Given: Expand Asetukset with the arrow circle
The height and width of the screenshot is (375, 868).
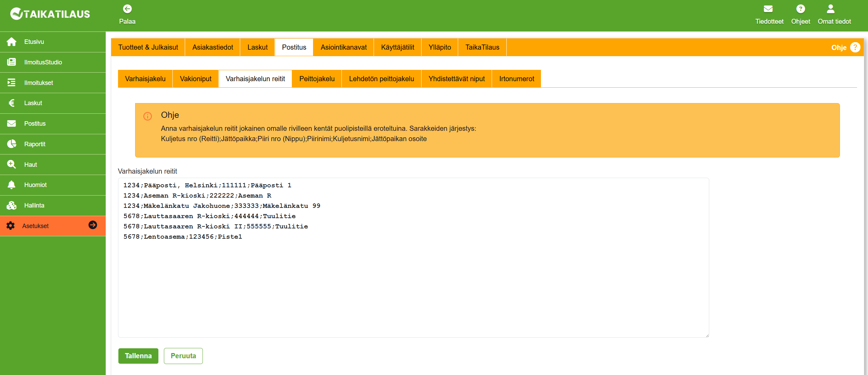Looking at the screenshot, I should click(x=93, y=225).
